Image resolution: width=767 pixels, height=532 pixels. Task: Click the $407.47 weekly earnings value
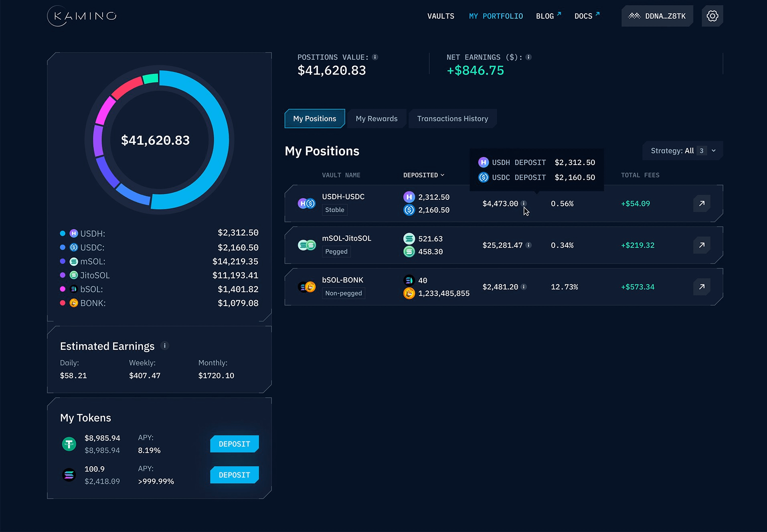click(145, 375)
